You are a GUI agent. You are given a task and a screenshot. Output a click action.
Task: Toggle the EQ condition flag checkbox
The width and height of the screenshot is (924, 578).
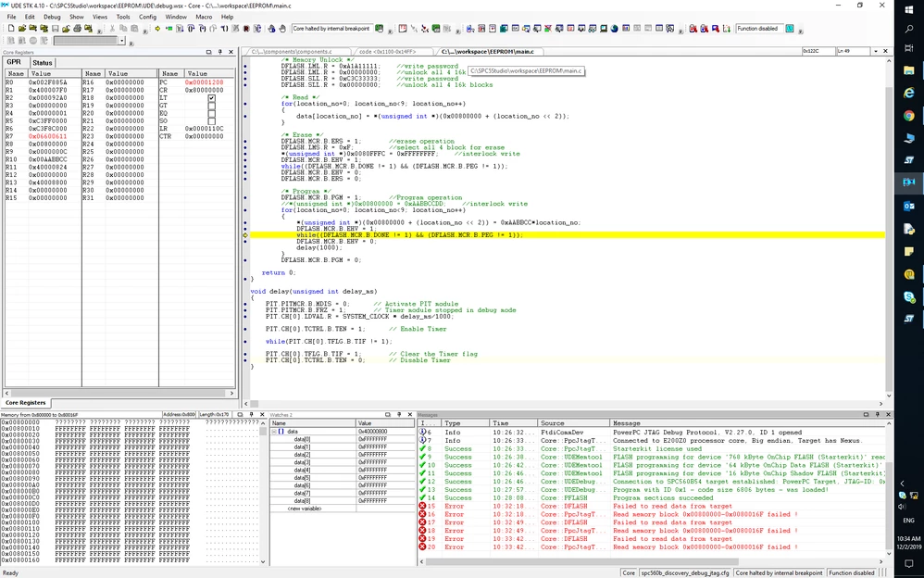(211, 113)
